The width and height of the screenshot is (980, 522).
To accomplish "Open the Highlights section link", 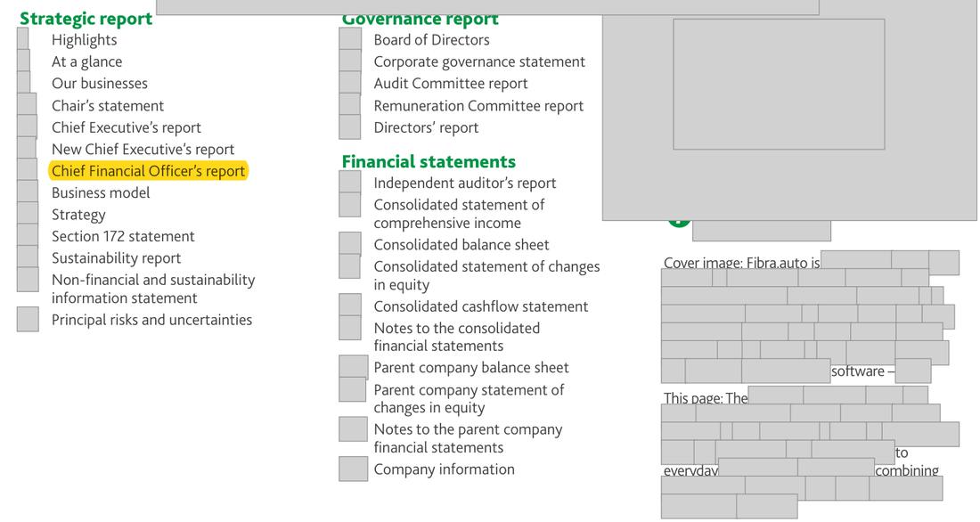I will pos(85,40).
